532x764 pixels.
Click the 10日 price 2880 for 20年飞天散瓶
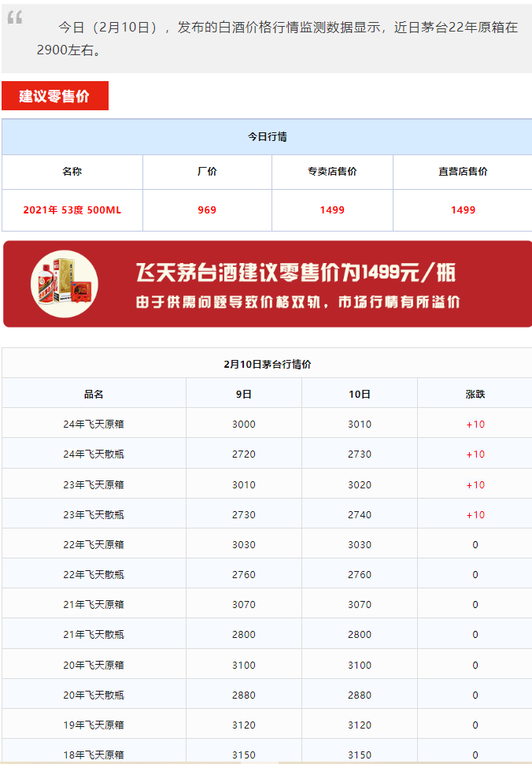point(359,695)
